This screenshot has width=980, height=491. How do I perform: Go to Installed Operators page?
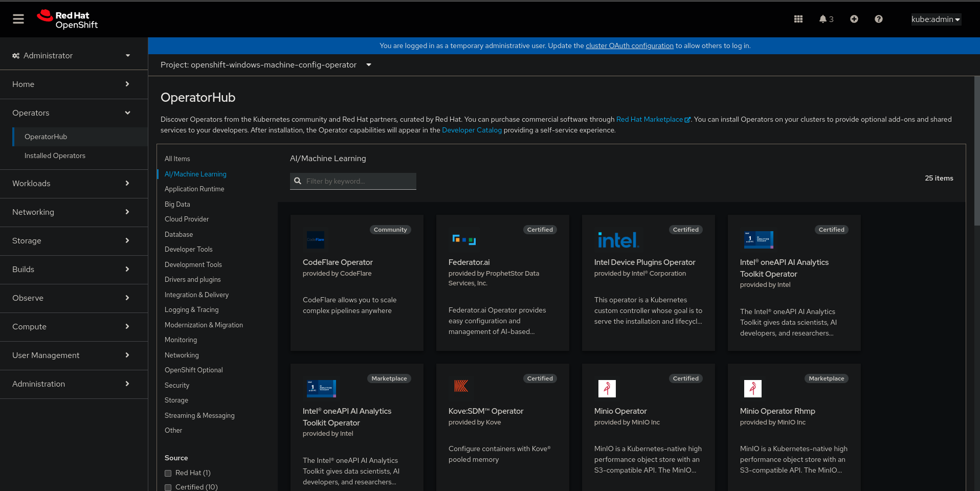pos(55,156)
